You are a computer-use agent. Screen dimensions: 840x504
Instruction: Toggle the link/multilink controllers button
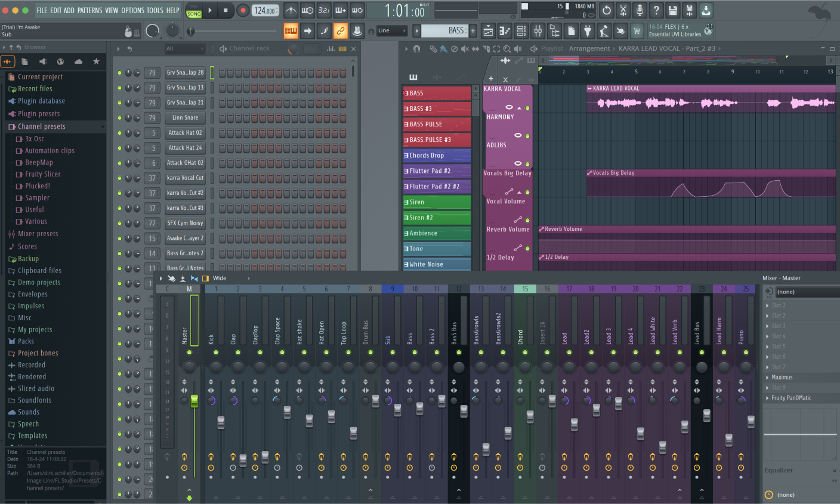pos(341,30)
